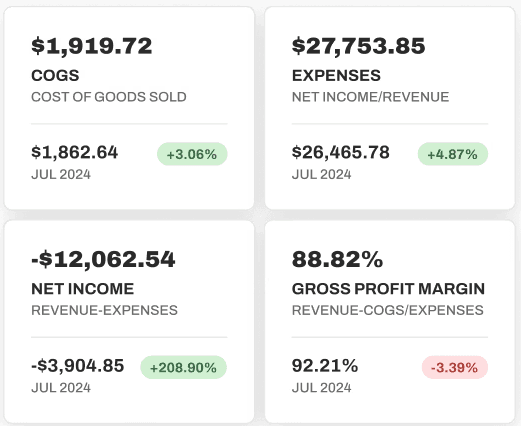The height and width of the screenshot is (426, 521).
Task: Click the COGS card title
Action: point(55,75)
